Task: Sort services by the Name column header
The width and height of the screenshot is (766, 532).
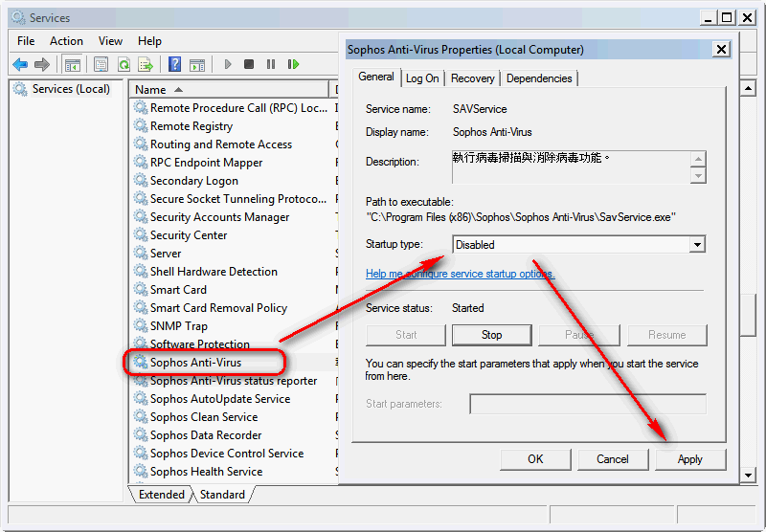Action: (230, 90)
